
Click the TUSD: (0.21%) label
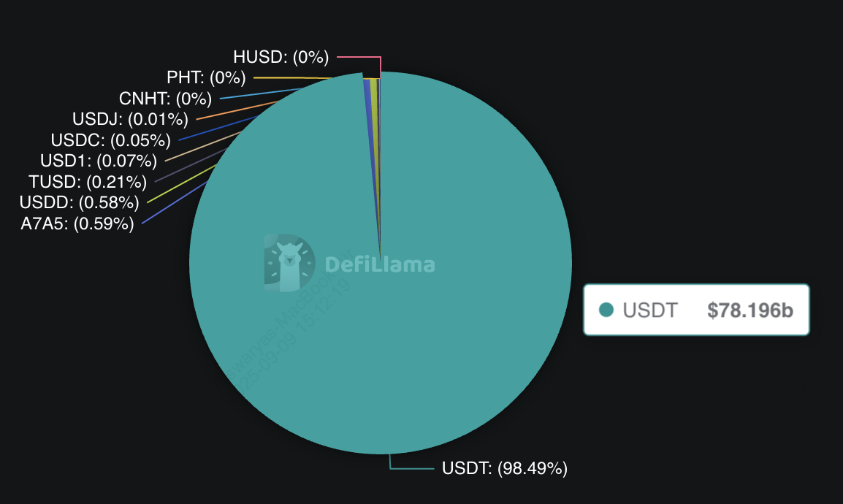click(87, 181)
